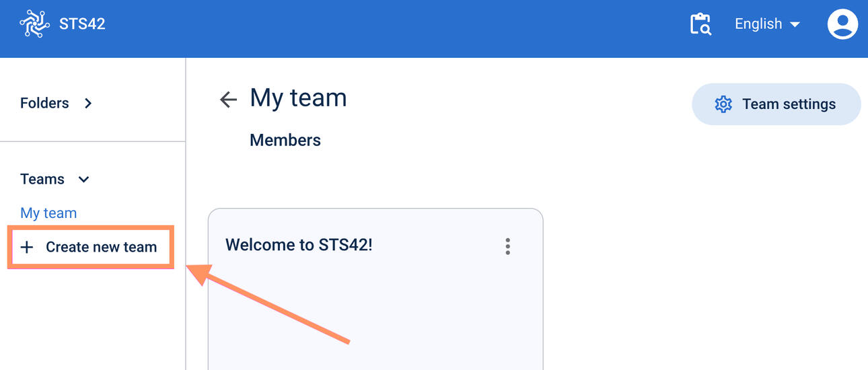
Task: Click the Teams label in sidebar
Action: click(42, 180)
